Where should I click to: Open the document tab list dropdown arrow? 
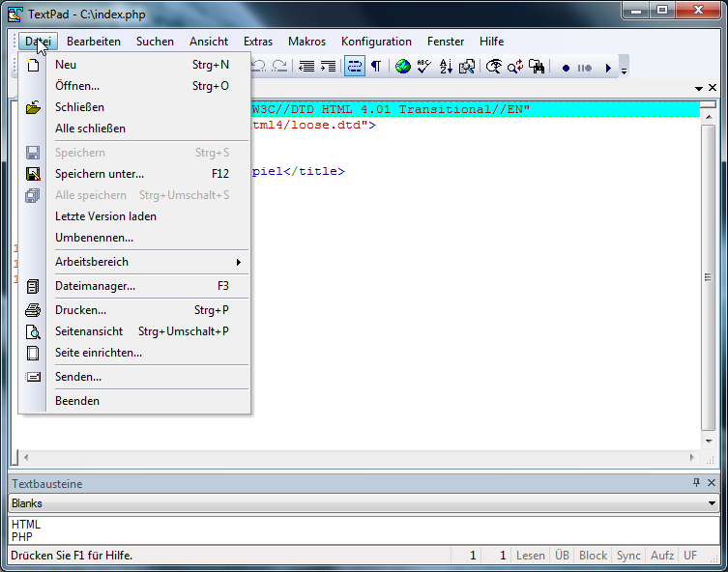[699, 88]
